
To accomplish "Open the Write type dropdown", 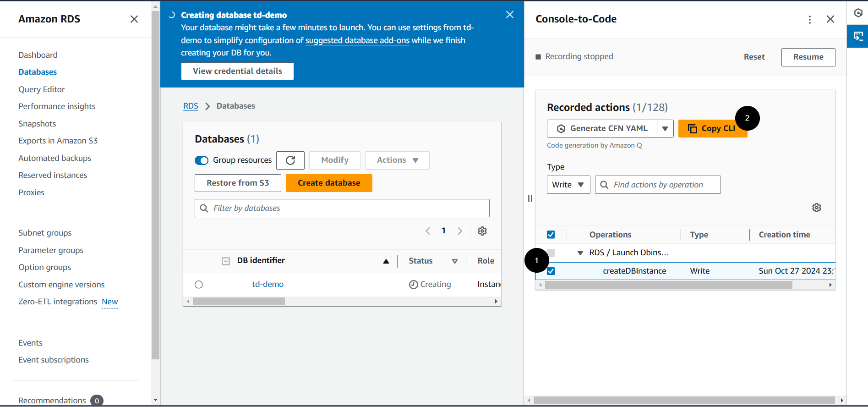I will pyautogui.click(x=568, y=185).
